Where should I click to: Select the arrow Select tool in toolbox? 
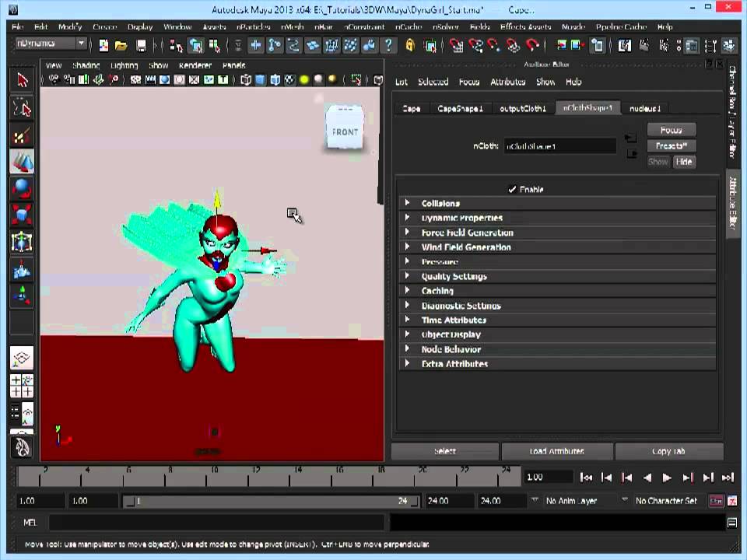click(22, 80)
